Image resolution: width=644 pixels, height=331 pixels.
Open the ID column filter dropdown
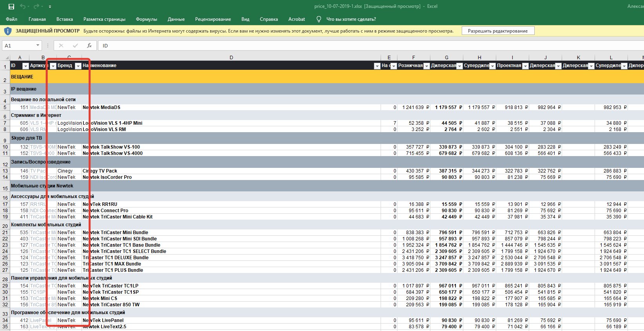(25, 66)
